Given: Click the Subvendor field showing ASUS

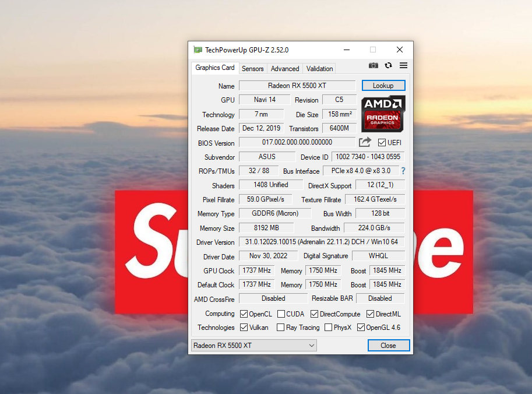Looking at the screenshot, I should (x=267, y=157).
